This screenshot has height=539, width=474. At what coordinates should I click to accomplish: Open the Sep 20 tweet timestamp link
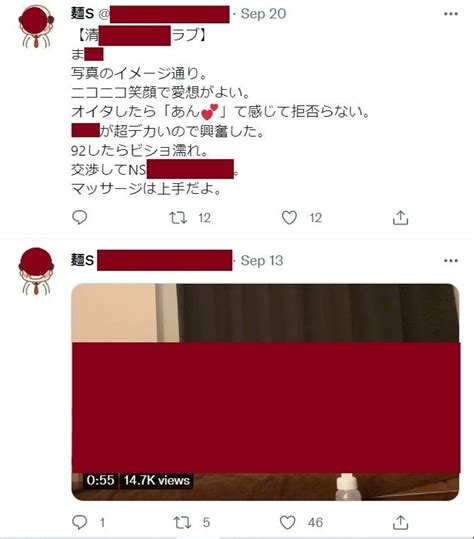(x=263, y=14)
